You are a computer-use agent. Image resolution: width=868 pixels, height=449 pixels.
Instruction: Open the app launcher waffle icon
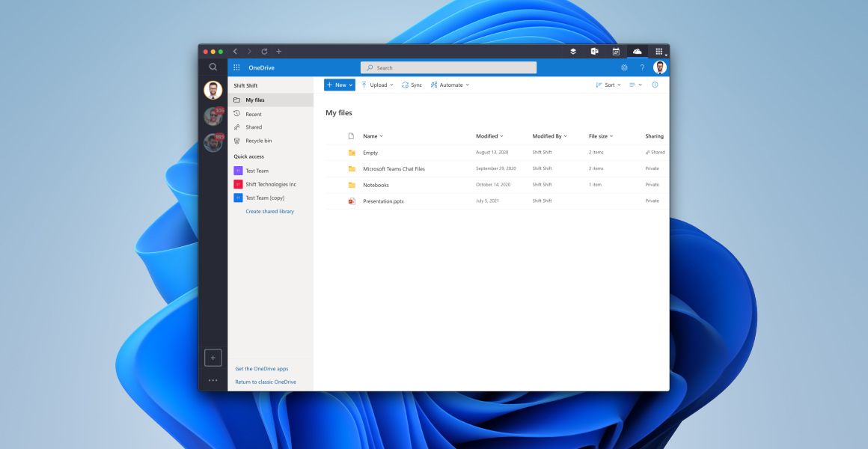pyautogui.click(x=236, y=67)
